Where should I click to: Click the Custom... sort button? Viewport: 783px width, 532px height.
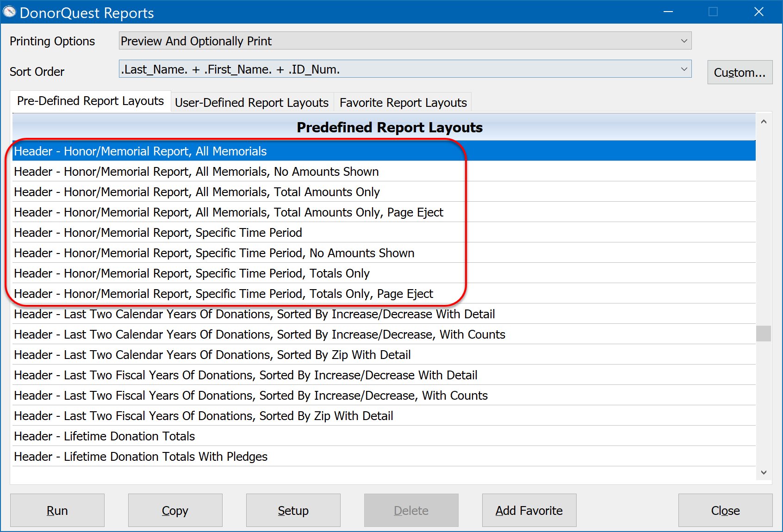click(739, 72)
